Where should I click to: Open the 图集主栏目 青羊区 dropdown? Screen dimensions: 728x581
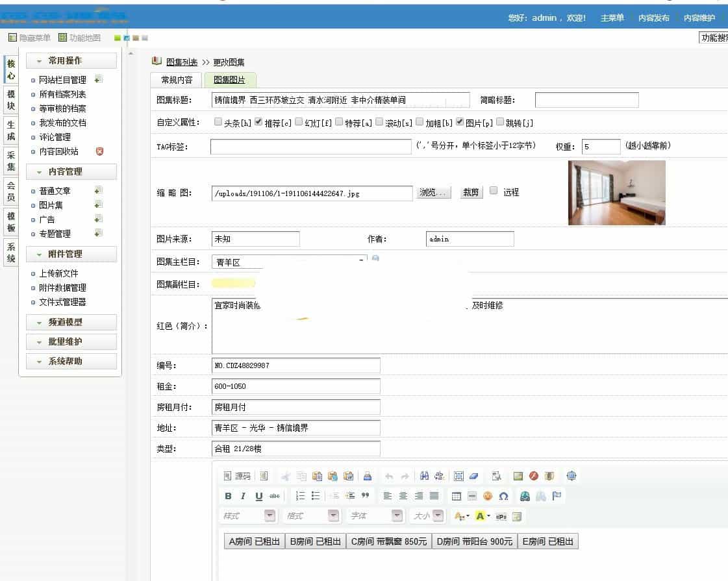pos(289,262)
